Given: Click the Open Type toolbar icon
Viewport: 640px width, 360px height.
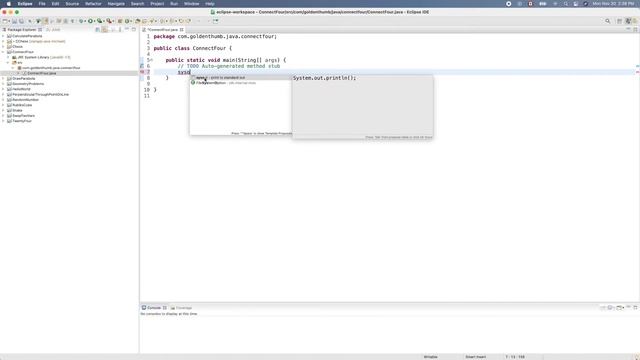Looking at the screenshot, I should (138, 21).
